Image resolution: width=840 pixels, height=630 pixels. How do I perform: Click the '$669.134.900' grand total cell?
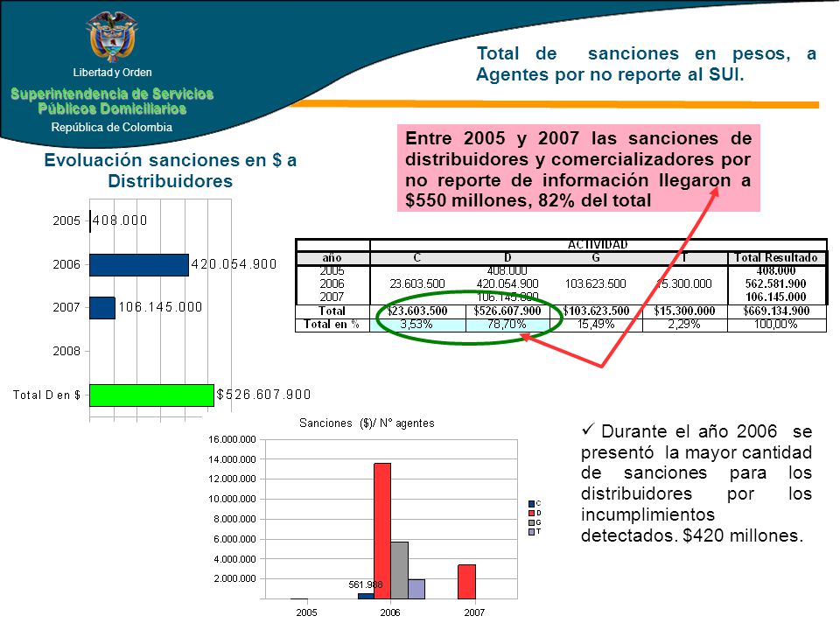pos(776,311)
